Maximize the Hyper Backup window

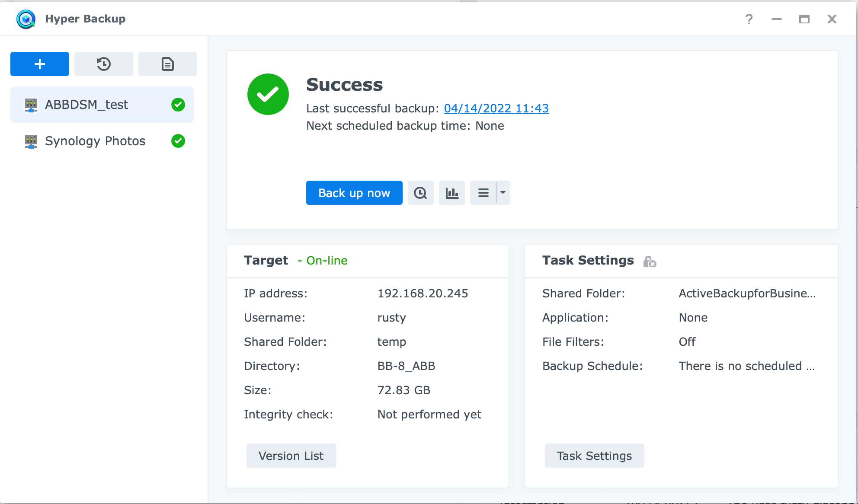[x=804, y=19]
